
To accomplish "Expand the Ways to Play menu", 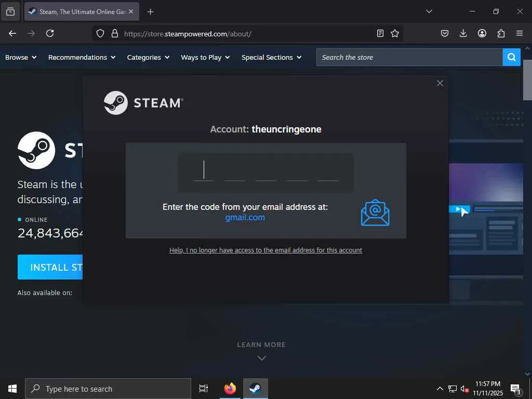I will [205, 57].
